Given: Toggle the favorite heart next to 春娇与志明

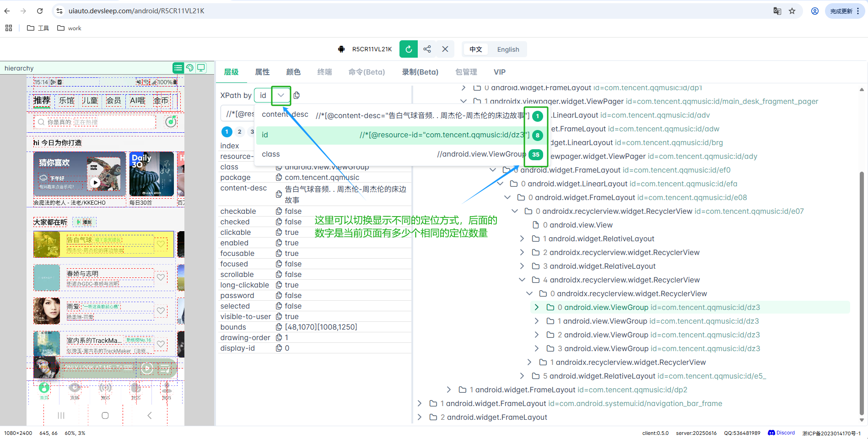Looking at the screenshot, I should 161,277.
